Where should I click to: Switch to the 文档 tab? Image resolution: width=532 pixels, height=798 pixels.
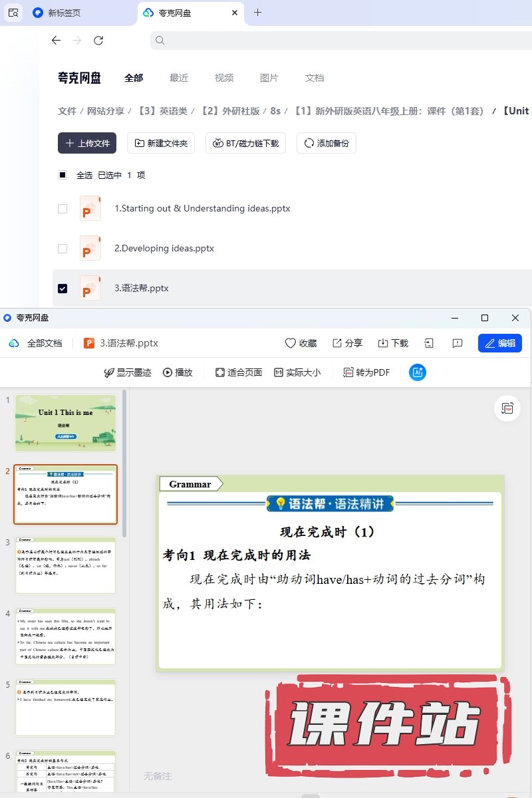tap(315, 78)
